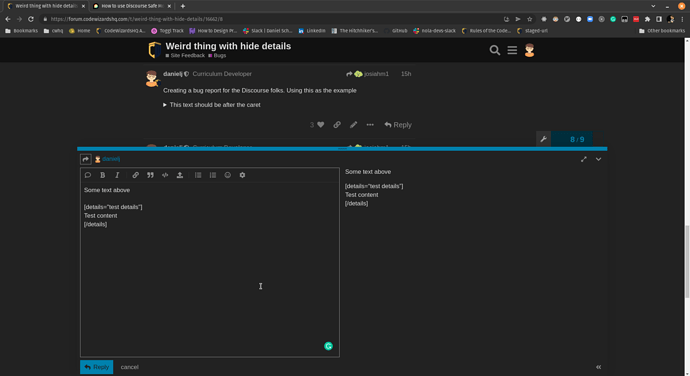This screenshot has height=376, width=690.
Task: Click the browser address bar URL
Action: [136, 19]
